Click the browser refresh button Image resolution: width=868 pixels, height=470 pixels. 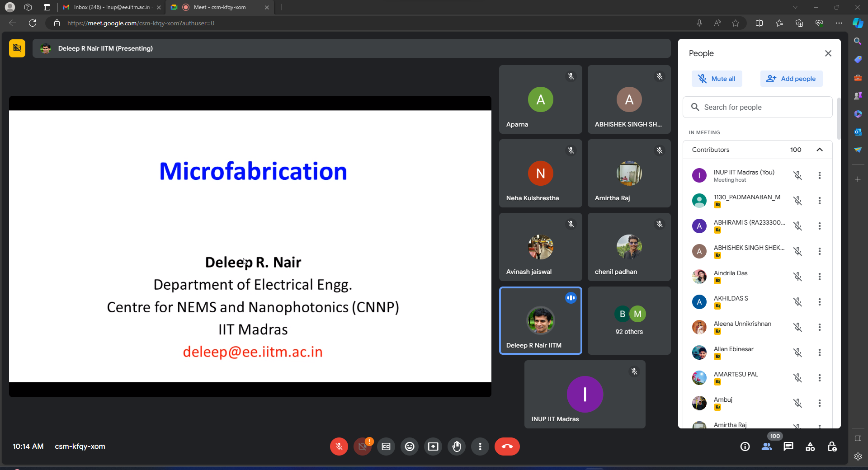(33, 23)
